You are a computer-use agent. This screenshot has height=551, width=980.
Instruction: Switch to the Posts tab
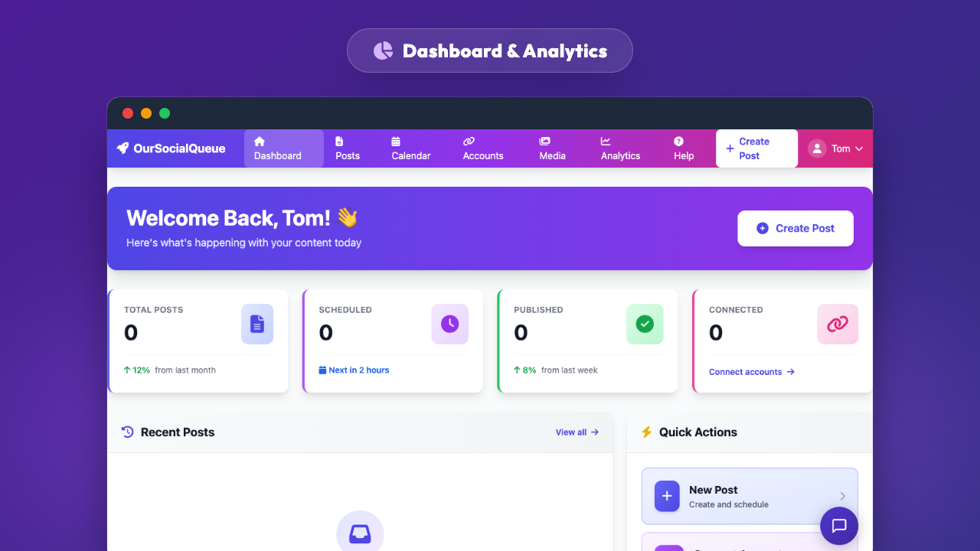[x=347, y=148]
